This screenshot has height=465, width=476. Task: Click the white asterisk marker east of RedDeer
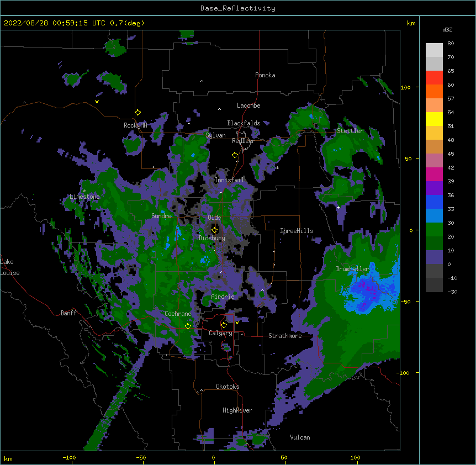click(x=277, y=168)
